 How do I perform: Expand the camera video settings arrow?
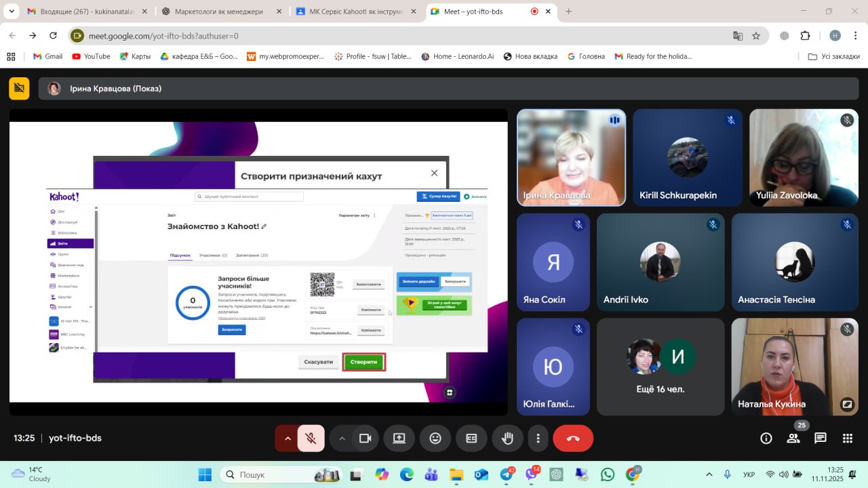point(342,439)
